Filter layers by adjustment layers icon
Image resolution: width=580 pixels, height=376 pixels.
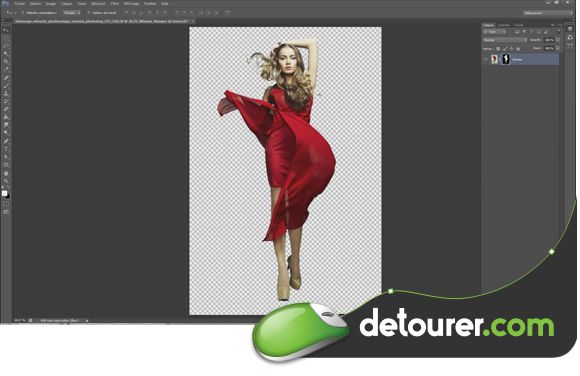524,32
